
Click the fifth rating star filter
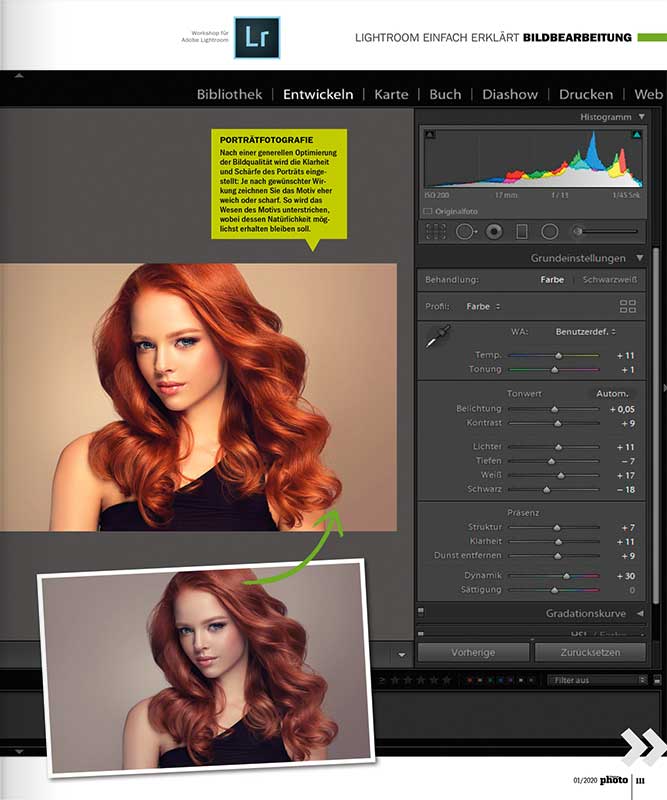click(x=447, y=680)
